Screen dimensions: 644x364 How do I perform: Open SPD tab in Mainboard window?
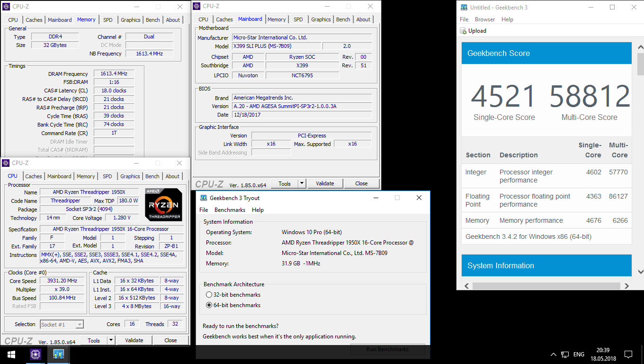click(298, 19)
